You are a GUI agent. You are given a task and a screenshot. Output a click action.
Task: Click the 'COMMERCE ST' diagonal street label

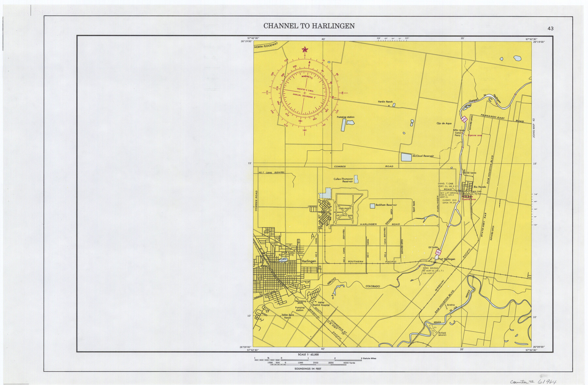338,327
